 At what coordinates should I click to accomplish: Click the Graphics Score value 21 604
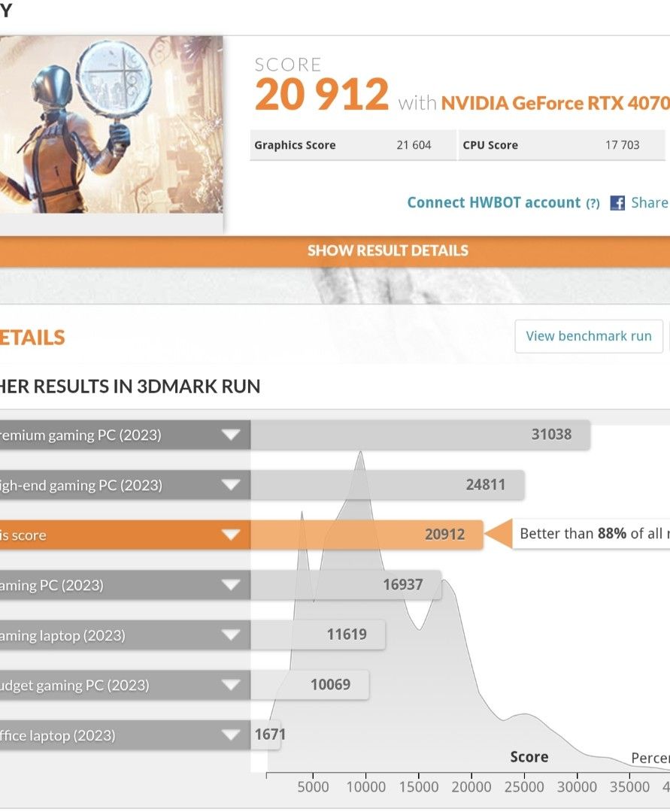(x=414, y=145)
